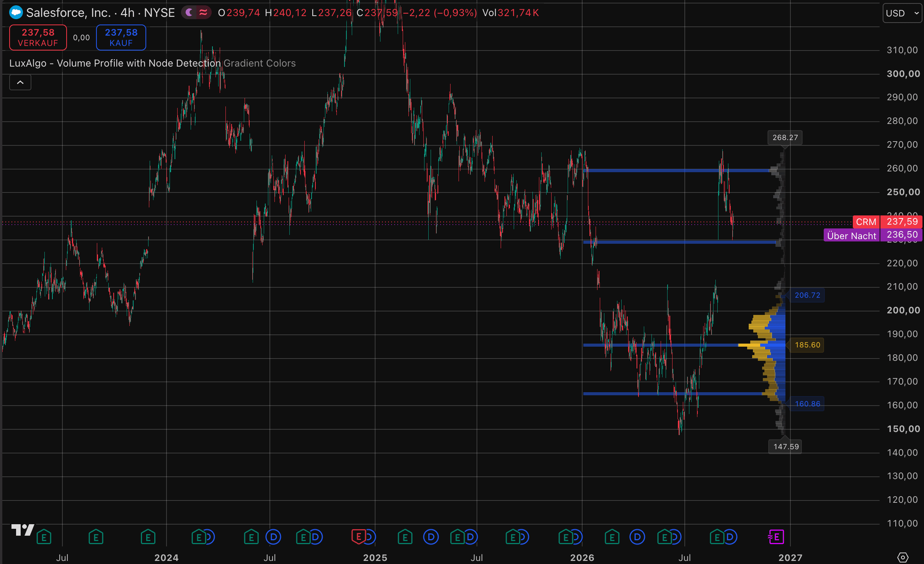Click the 110,00 price axis label

902,523
